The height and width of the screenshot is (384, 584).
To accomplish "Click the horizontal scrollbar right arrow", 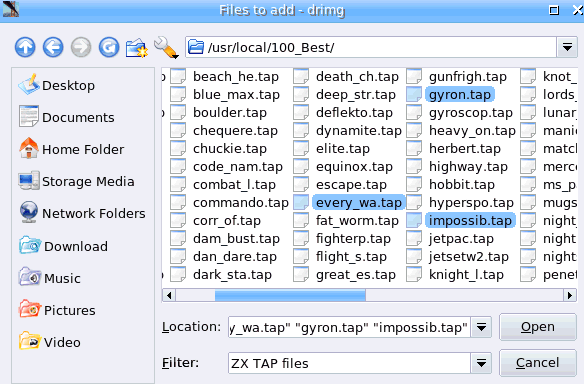I will [569, 295].
